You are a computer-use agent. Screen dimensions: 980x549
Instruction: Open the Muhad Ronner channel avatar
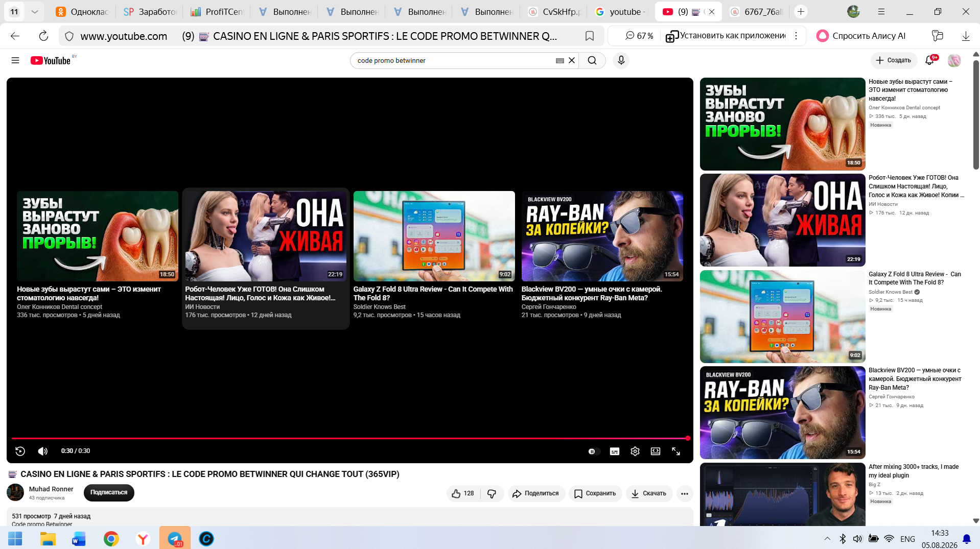tap(15, 493)
